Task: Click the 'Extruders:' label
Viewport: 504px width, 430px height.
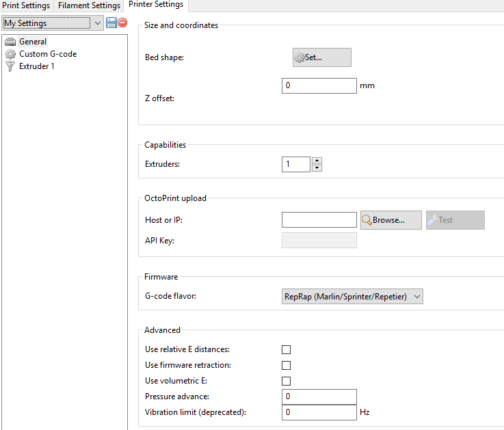Action: coord(162,164)
